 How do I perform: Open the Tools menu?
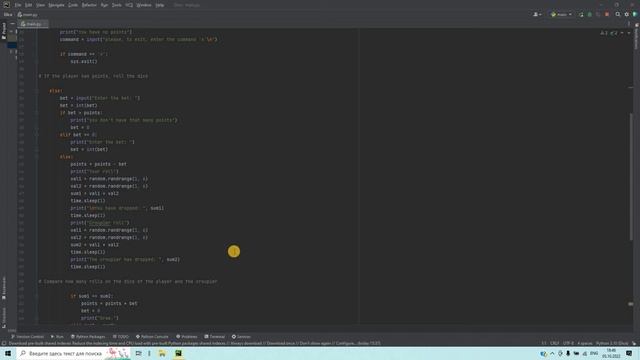(117, 5)
